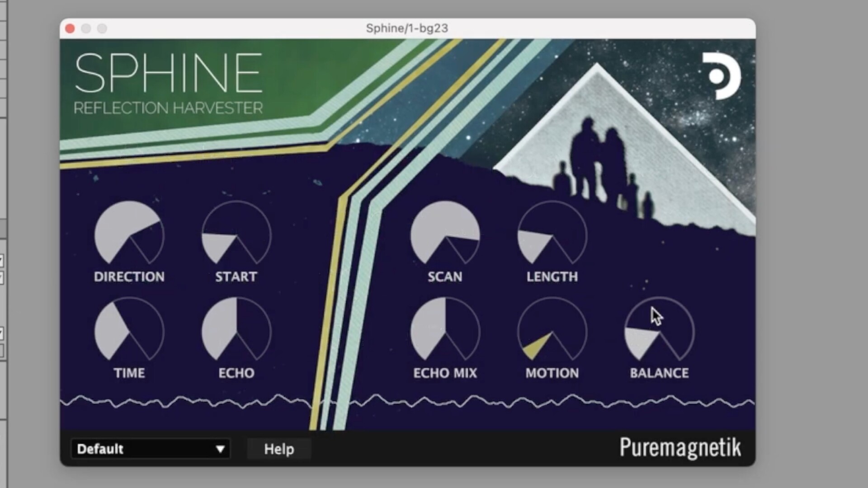Click the MOTION label text
The height and width of the screenshot is (488, 868).
pyautogui.click(x=552, y=373)
